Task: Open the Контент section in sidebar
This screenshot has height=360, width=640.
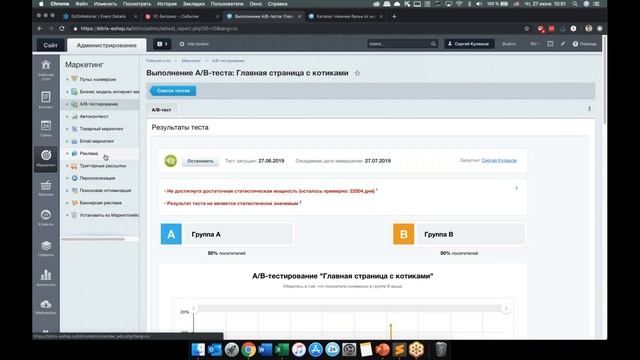Action: pos(46,97)
